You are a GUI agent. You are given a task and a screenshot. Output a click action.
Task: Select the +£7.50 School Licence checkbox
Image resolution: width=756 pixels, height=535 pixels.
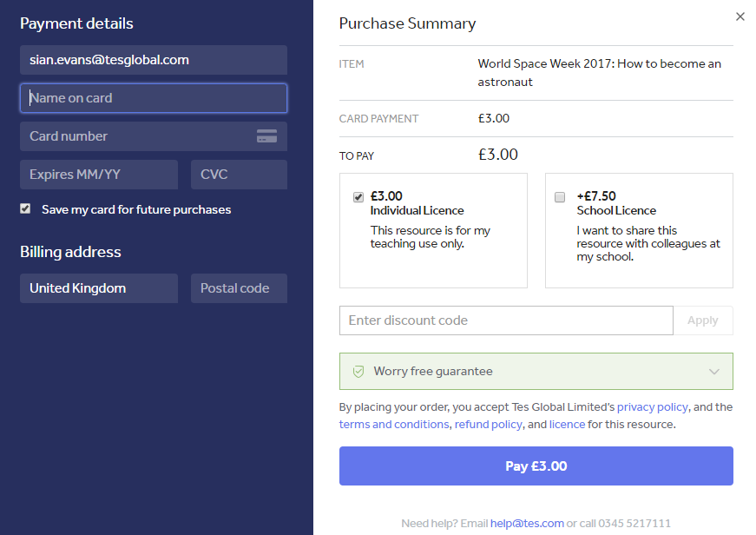click(560, 197)
